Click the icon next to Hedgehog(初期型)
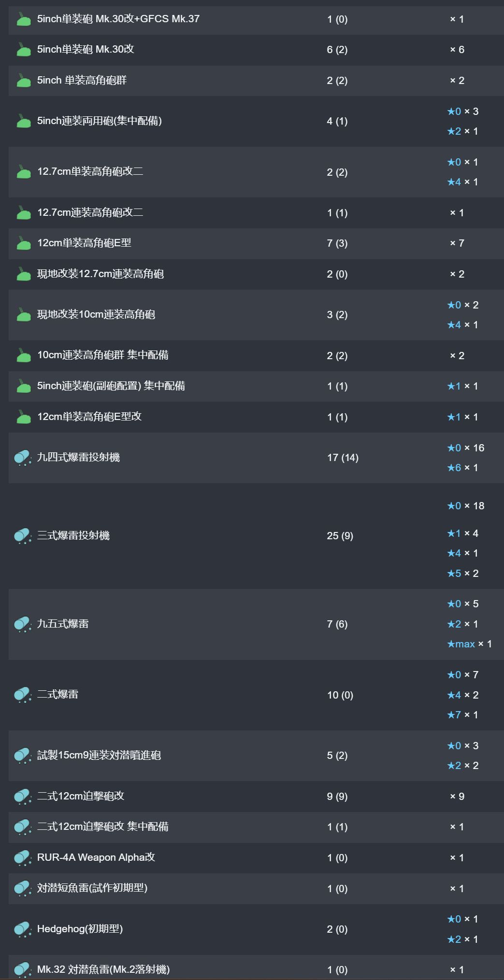This screenshot has width=504, height=980. coord(23,929)
